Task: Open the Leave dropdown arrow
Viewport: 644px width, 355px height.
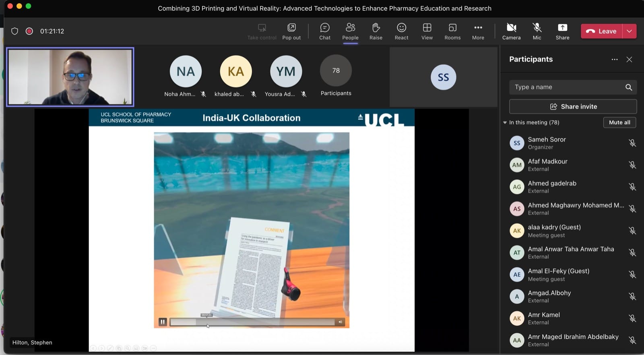Action: pos(629,31)
